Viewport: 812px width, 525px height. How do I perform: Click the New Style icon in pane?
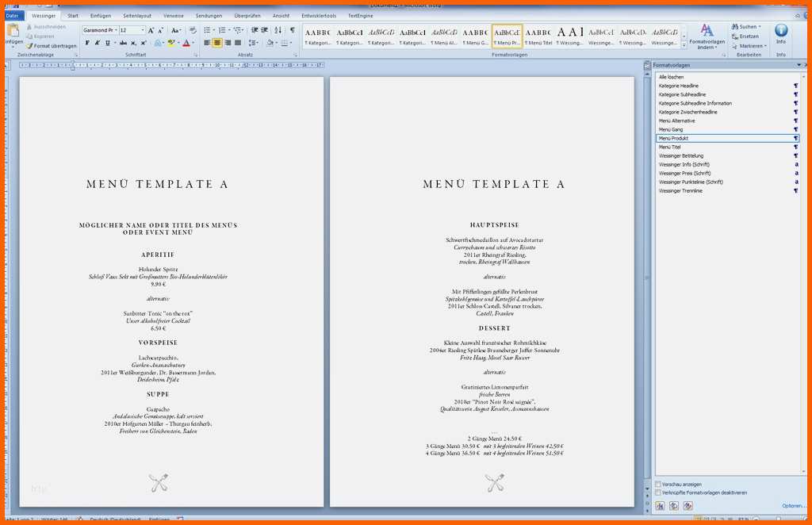click(x=660, y=505)
